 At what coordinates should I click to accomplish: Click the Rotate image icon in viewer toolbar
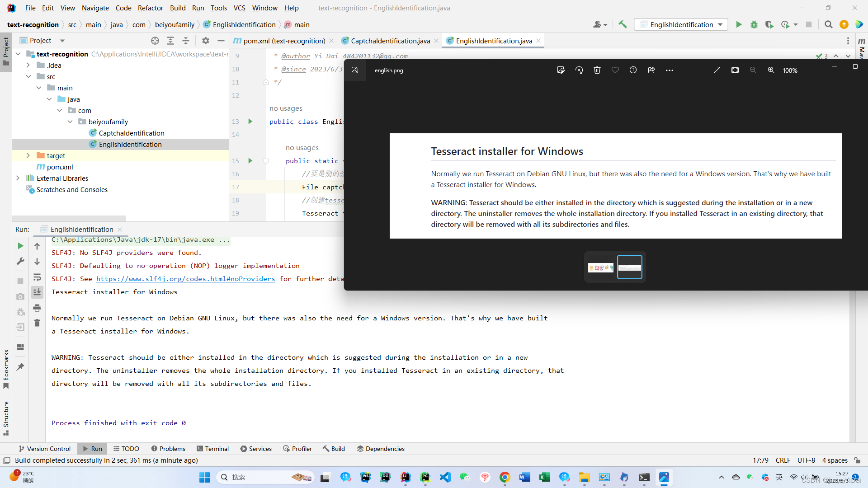point(578,70)
